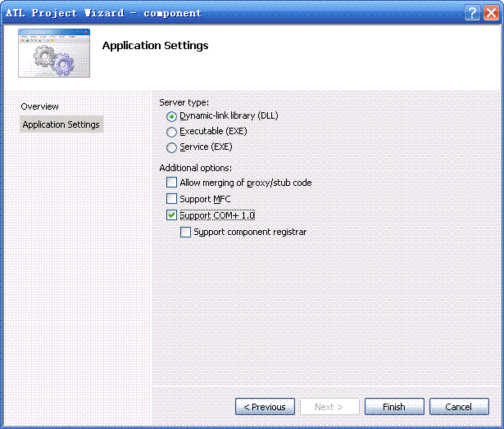504x429 pixels.
Task: Cancel the ATL Project Wizard
Action: (x=459, y=407)
